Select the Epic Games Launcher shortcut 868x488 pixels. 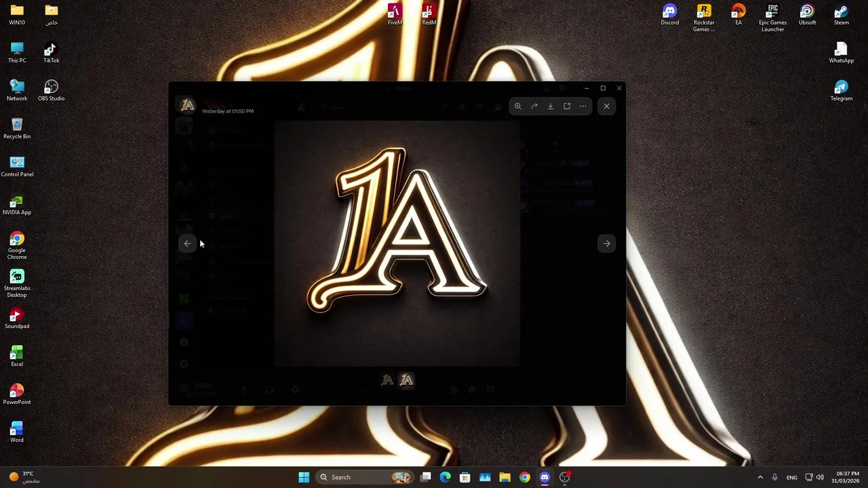tap(773, 18)
